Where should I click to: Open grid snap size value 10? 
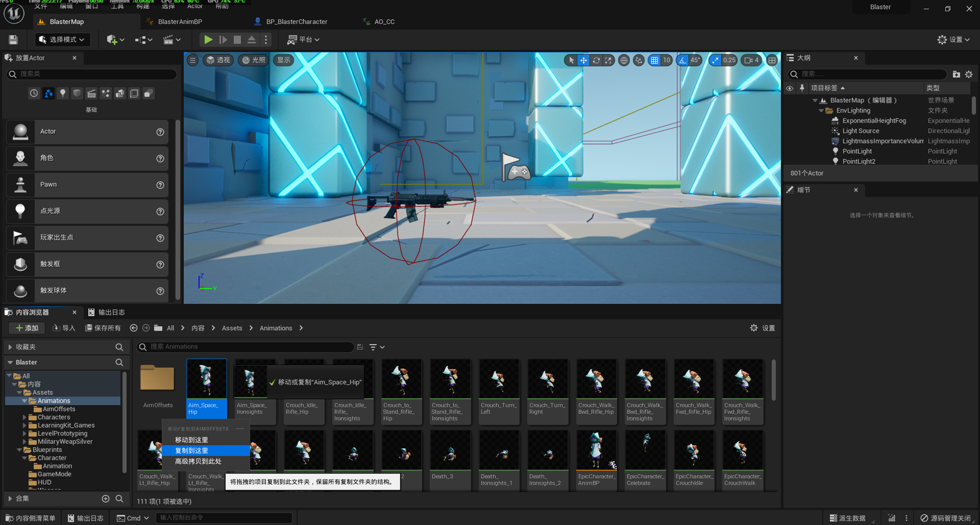click(666, 60)
